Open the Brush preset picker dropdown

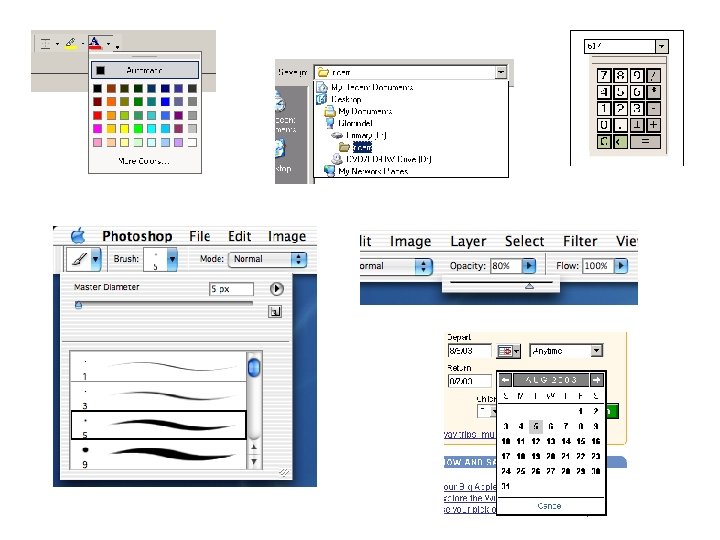172,259
